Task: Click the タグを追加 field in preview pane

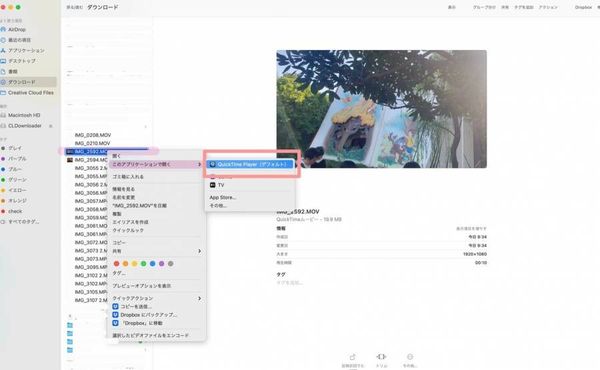Action: pos(290,283)
